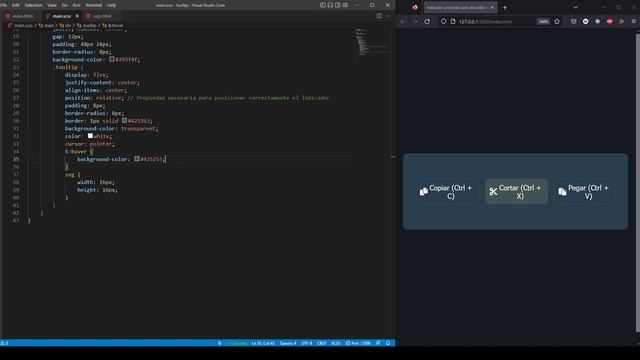The width and height of the screenshot is (640, 360).
Task: Close the main.scss editor tab
Action: click(x=77, y=16)
